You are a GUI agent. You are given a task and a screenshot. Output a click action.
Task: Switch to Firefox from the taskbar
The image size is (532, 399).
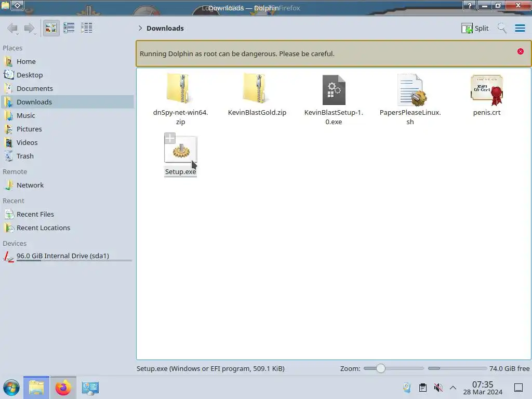pos(63,388)
